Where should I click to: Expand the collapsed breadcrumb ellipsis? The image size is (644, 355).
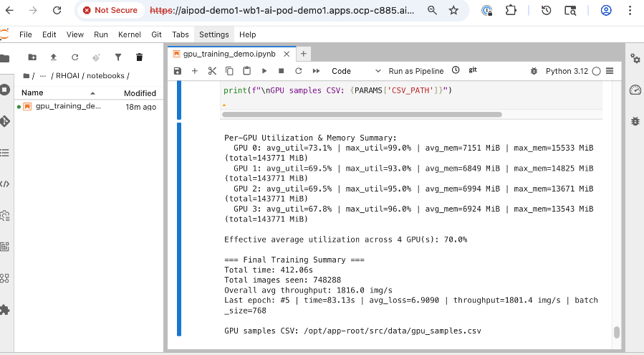click(43, 76)
